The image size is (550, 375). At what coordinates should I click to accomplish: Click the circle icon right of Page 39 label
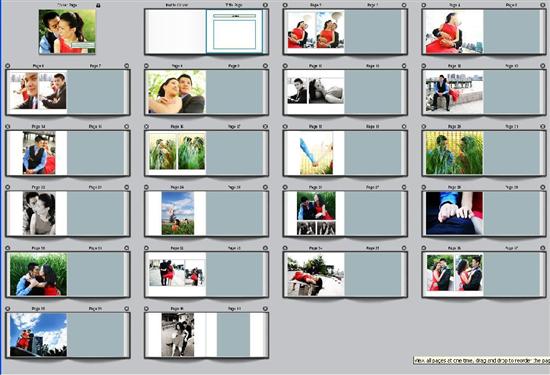(x=126, y=309)
